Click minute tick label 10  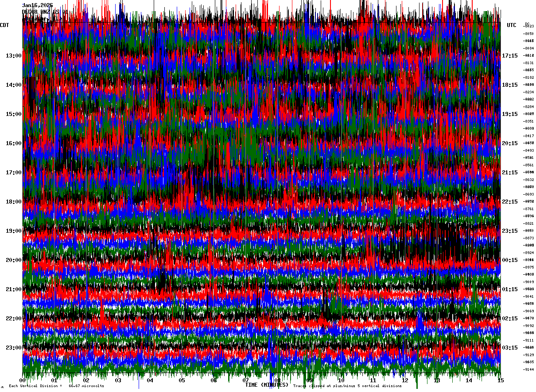point(341,380)
